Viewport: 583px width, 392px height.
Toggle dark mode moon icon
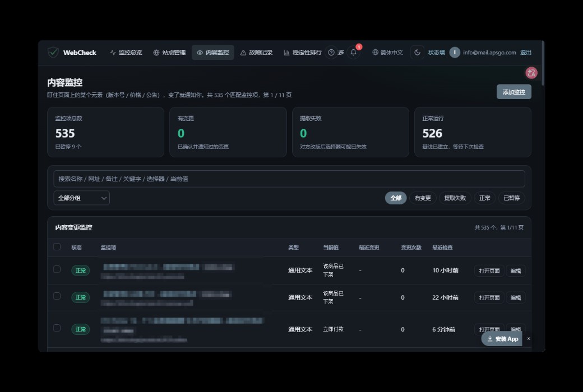[x=417, y=53]
